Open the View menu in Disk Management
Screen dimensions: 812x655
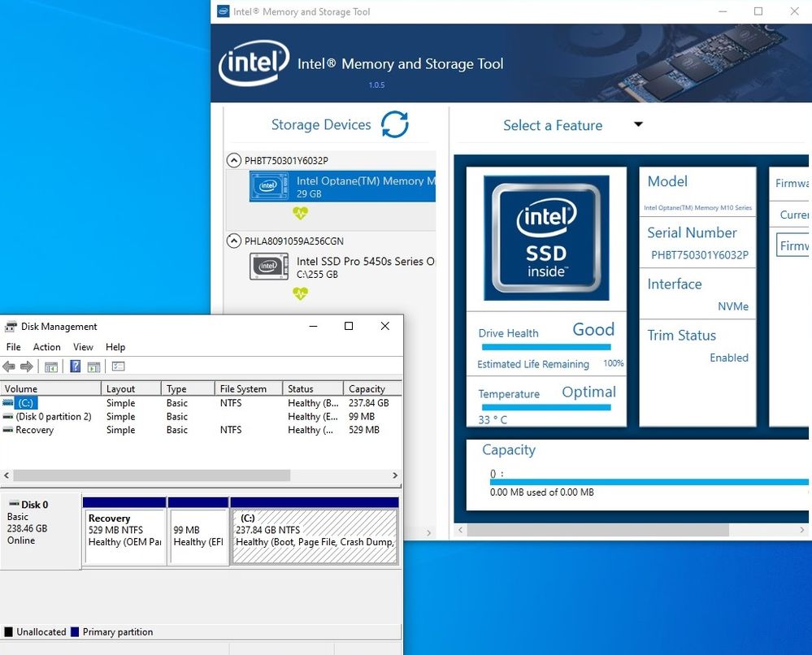point(83,347)
